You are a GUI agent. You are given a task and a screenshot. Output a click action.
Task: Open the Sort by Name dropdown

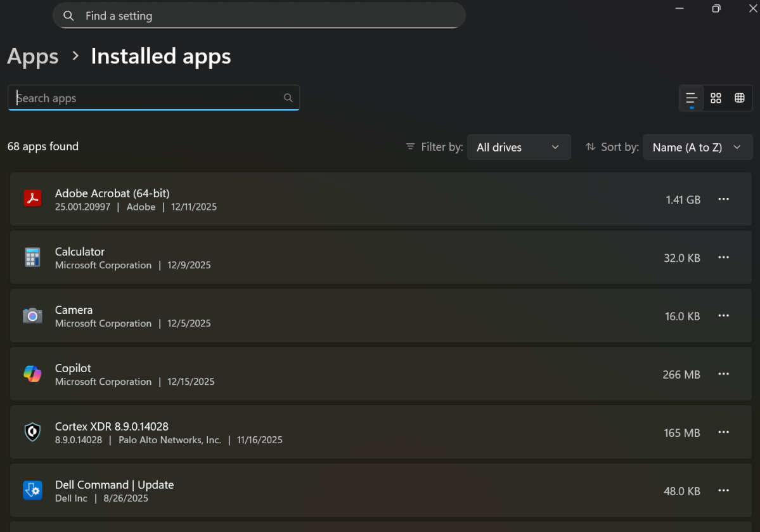pyautogui.click(x=697, y=147)
